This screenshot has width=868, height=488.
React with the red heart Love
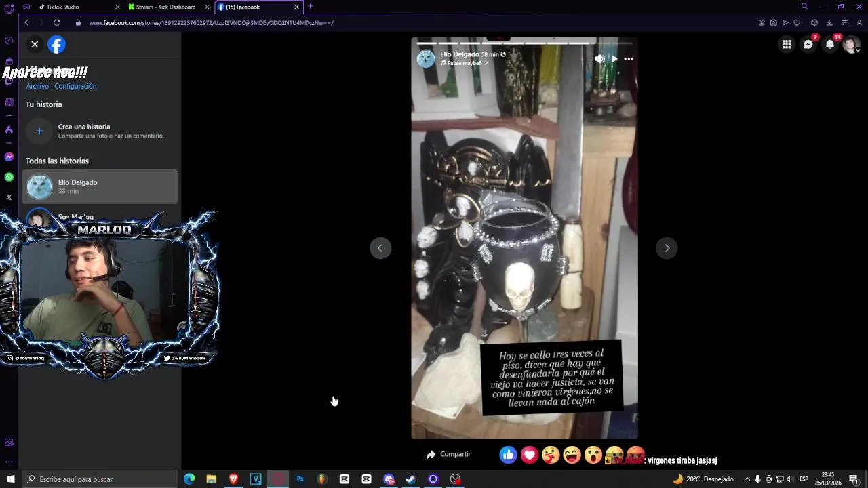(530, 455)
